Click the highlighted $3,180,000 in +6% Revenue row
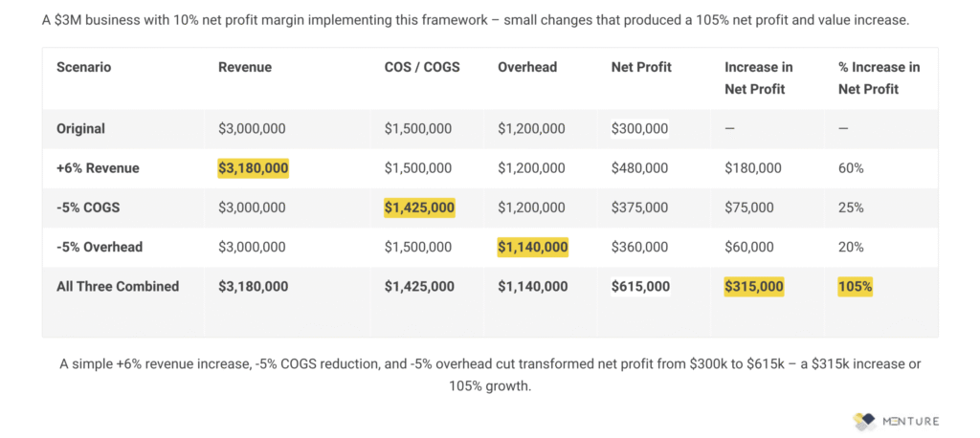Screen dimensions: 980x438 tap(253, 168)
